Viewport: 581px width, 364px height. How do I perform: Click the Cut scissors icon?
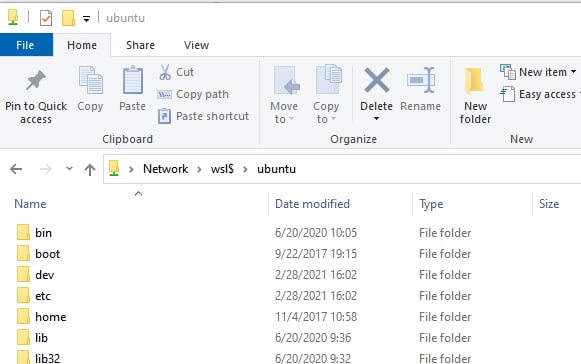(165, 72)
